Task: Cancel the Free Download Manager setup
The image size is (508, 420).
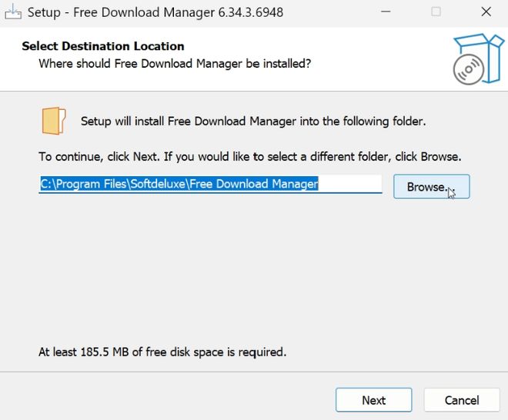Action: [462, 400]
